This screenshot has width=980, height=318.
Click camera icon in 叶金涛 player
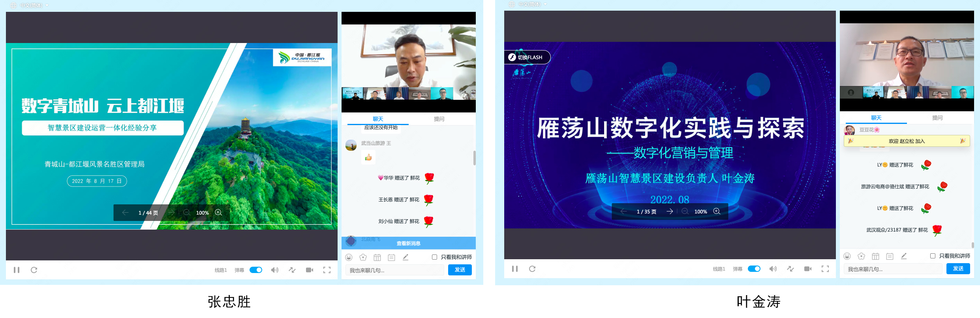click(808, 269)
